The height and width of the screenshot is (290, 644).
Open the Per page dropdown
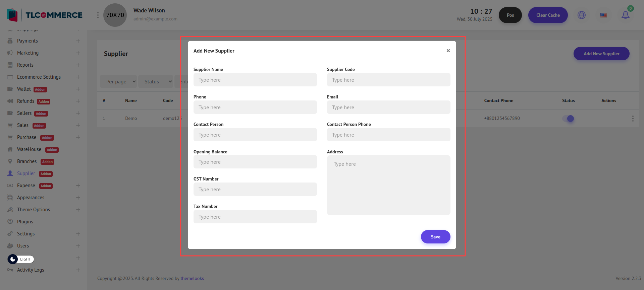(x=118, y=82)
